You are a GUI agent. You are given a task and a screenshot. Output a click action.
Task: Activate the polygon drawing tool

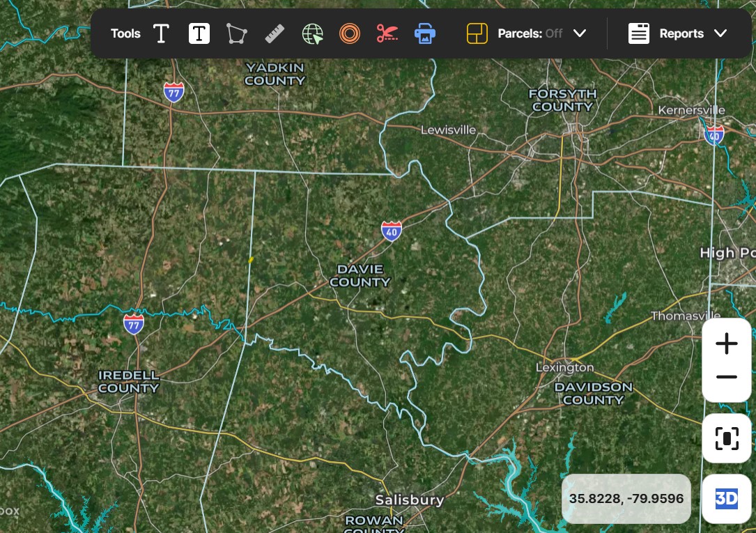point(237,33)
